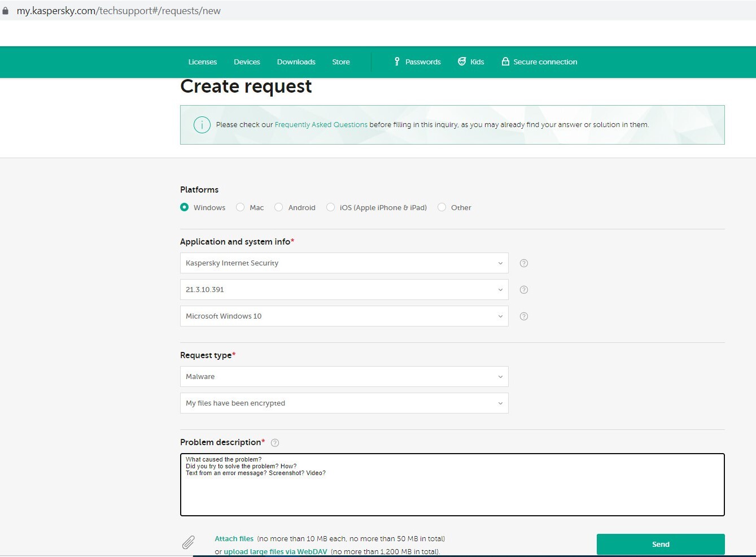
Task: Click help icon next to Problem description
Action: point(275,443)
